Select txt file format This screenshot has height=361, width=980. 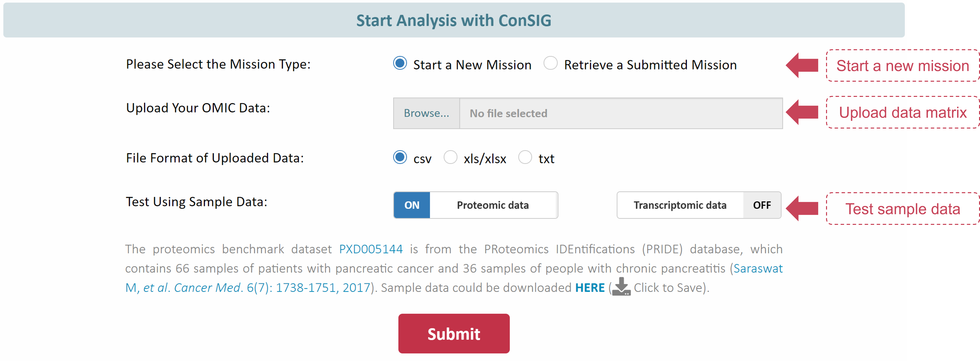[525, 157]
